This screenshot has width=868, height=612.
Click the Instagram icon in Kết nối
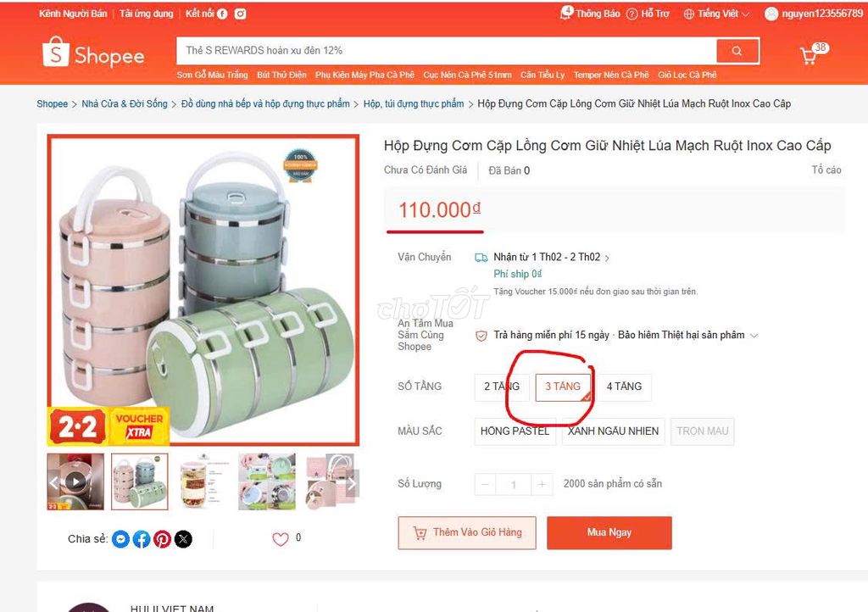(x=240, y=13)
